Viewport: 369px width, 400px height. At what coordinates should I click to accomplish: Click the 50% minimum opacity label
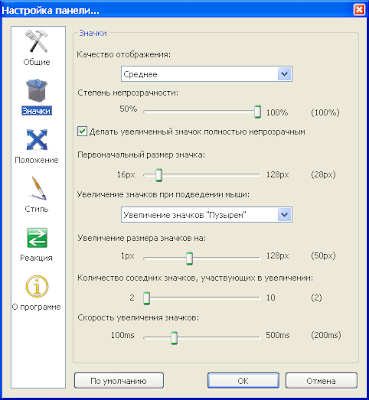128,109
